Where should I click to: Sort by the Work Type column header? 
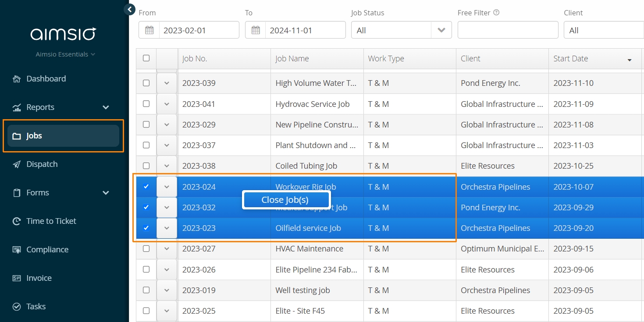[410, 59]
